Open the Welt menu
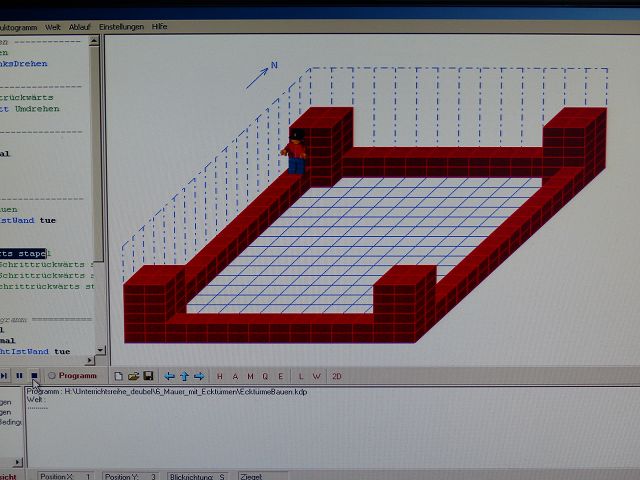Viewport: 640px width, 480px height. point(53,27)
